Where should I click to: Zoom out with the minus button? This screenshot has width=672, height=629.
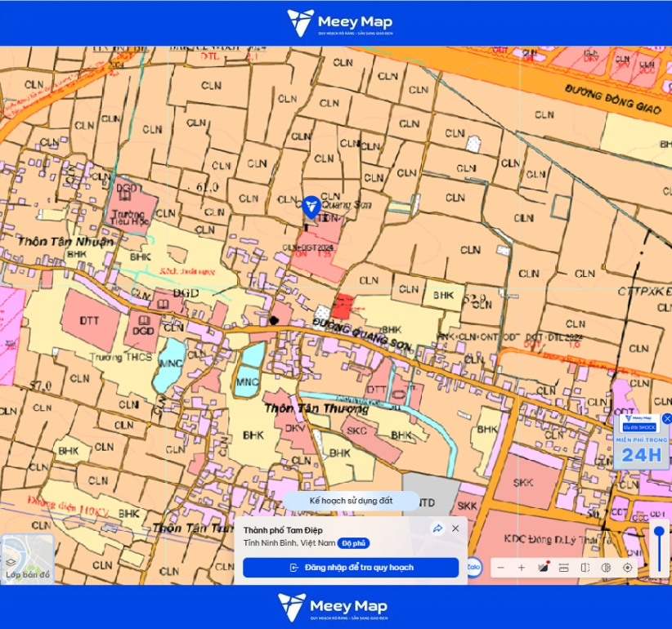[x=500, y=568]
